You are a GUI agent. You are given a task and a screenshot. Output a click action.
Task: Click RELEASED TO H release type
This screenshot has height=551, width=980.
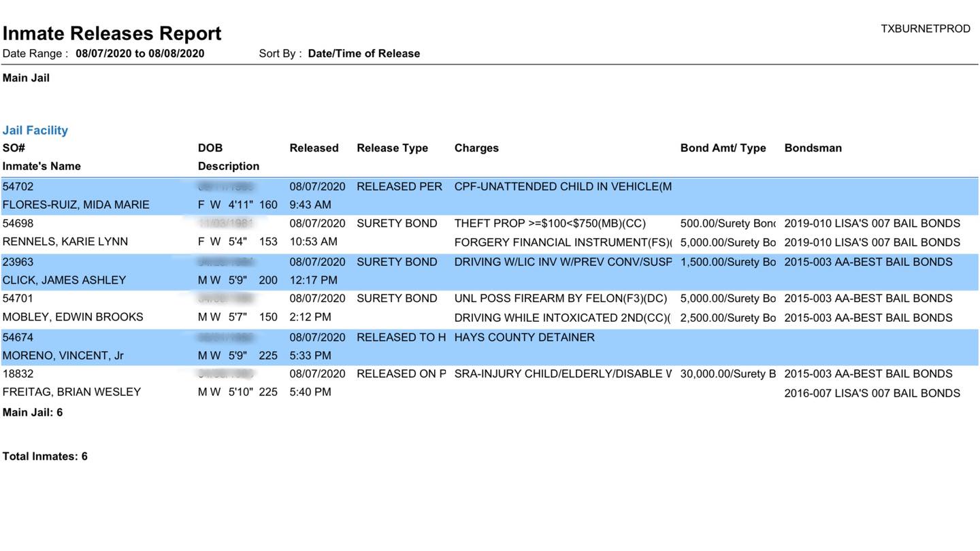(402, 338)
